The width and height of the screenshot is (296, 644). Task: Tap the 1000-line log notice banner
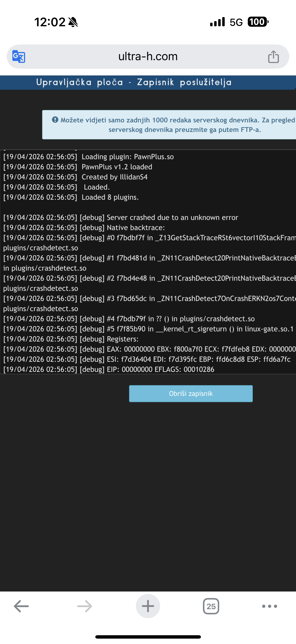pyautogui.click(x=169, y=124)
